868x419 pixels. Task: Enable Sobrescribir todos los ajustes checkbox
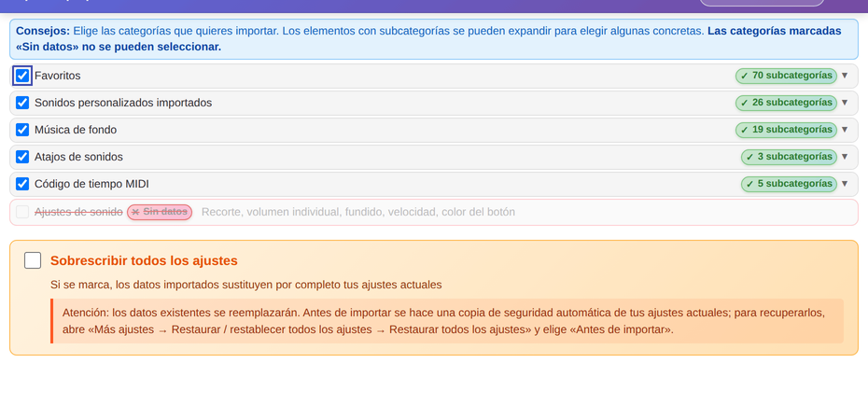pyautogui.click(x=33, y=260)
